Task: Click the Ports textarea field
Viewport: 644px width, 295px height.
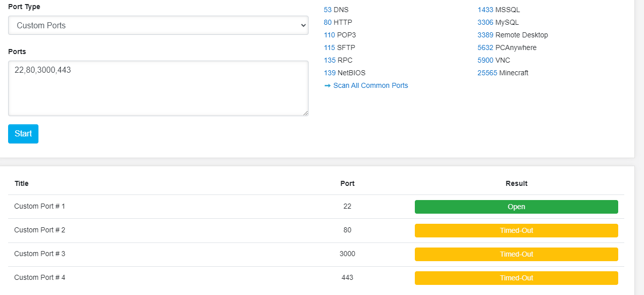Action: 158,88
